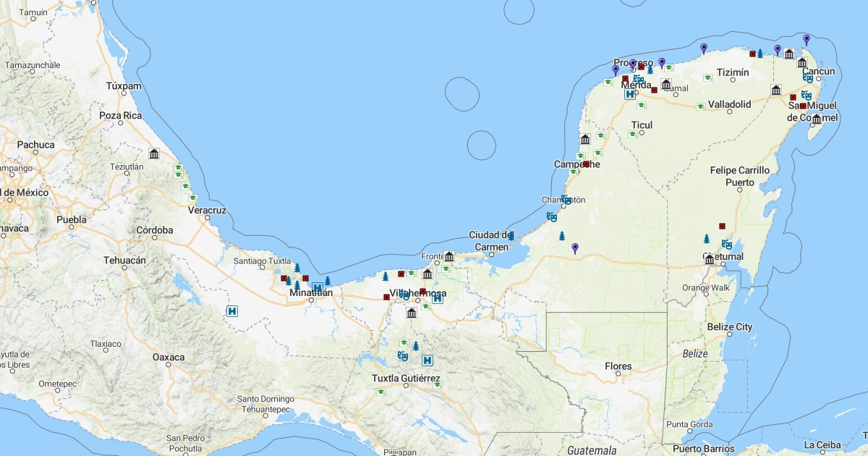Image resolution: width=868 pixels, height=456 pixels.
Task: Click the red square marker north of Chetumal
Action: coord(722,226)
